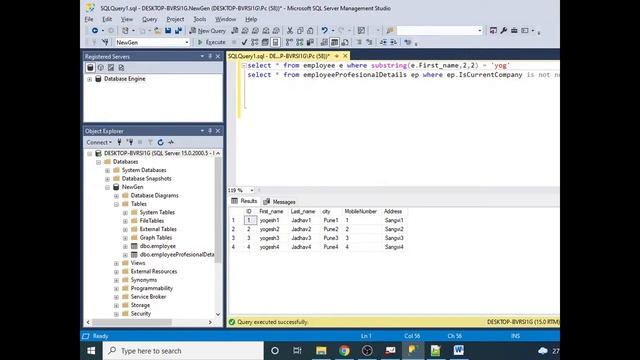Switch to the Results tab
This screenshot has width=640, height=360.
point(244,201)
